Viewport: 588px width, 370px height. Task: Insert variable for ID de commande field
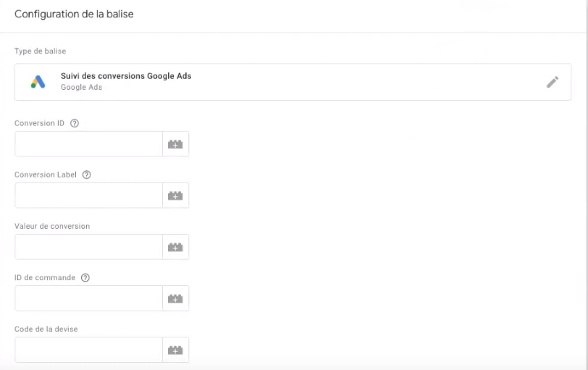(x=175, y=298)
